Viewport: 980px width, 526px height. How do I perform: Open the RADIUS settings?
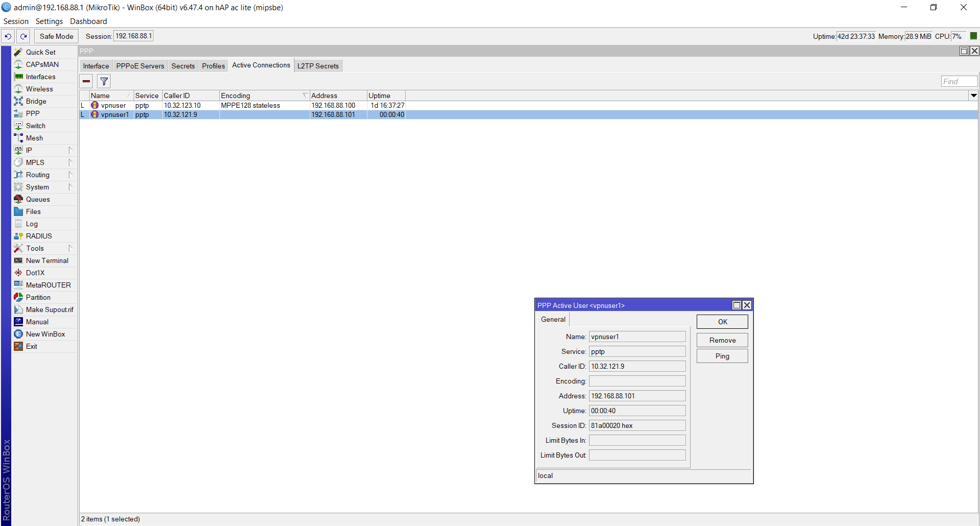point(44,236)
